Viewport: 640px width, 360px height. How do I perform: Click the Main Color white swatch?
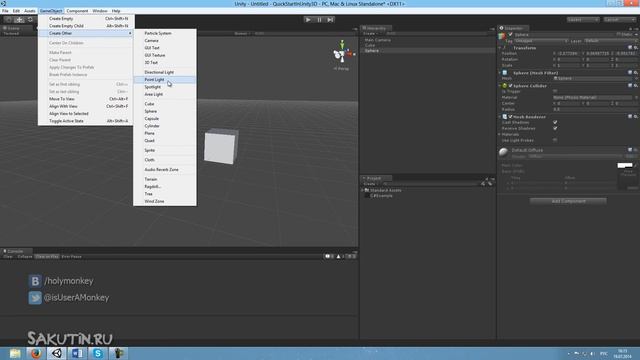click(625, 165)
